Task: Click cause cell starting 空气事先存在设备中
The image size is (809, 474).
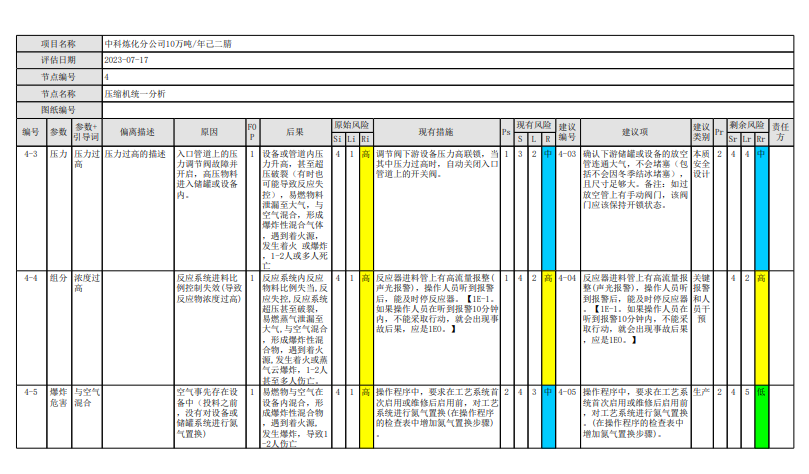Action: [x=210, y=416]
